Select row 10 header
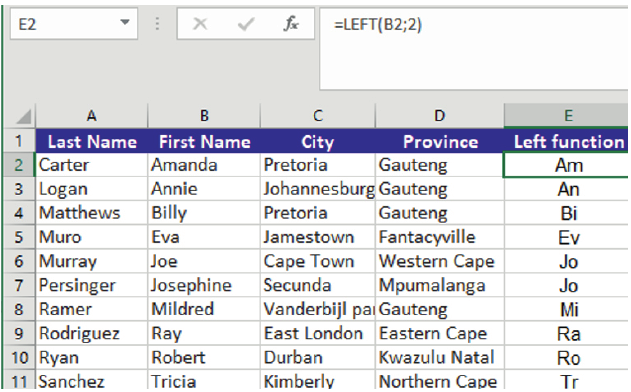Screen dimensions: 631x392 coord(19,357)
